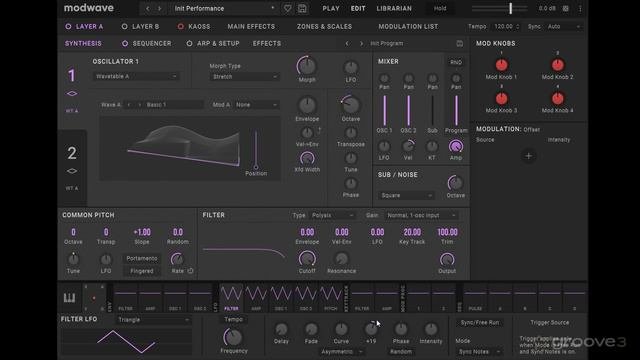Screen dimensions: 640x360
Task: Select Oscillator 1
Action: 72,91
